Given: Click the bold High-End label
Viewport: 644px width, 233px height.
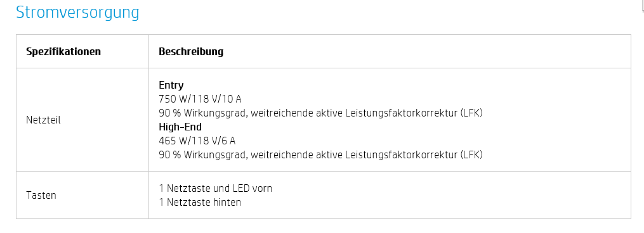Looking at the screenshot, I should click(x=180, y=127).
